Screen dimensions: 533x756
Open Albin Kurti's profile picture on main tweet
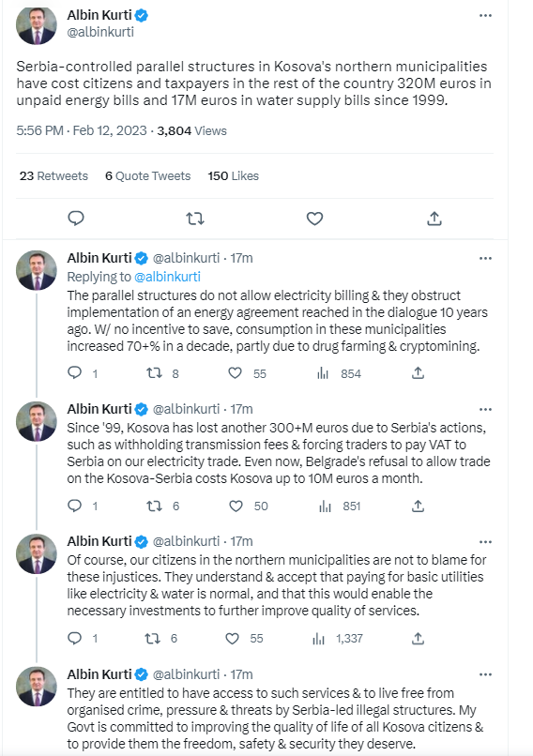point(37,24)
